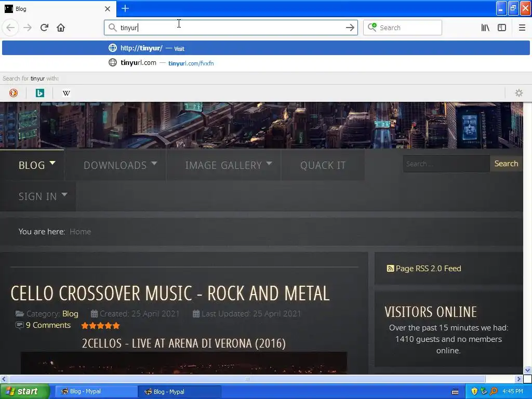Screen dimensions: 532x399
Task: Click the Go arrow in the address bar
Action: pos(350,28)
